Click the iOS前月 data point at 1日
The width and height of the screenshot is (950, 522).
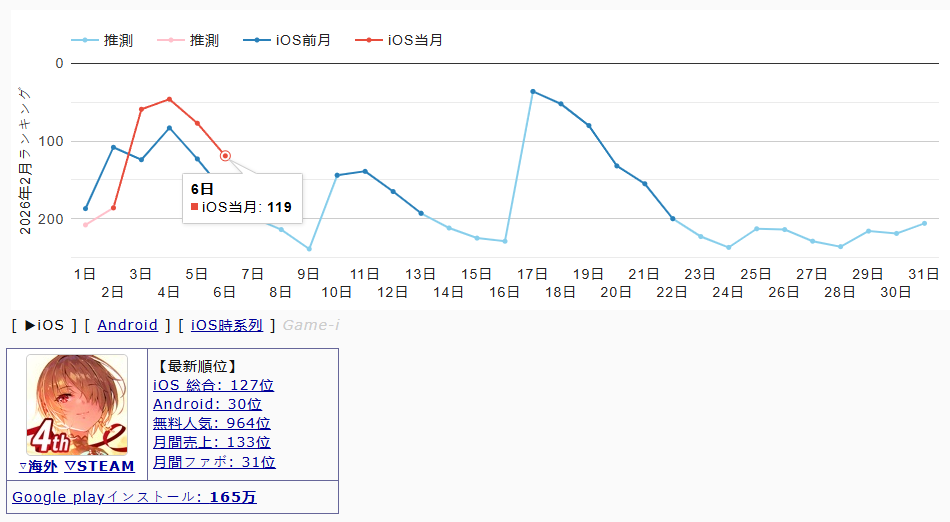pos(85,209)
